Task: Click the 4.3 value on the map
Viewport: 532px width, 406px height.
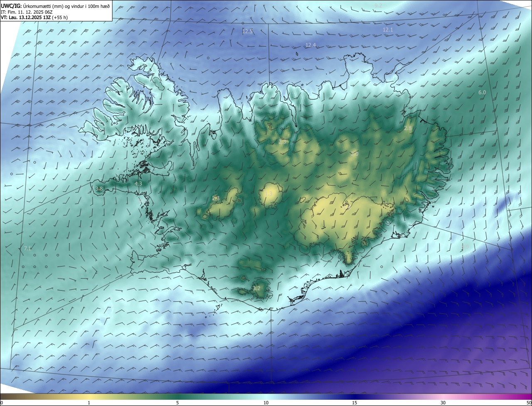Action: coord(138,183)
